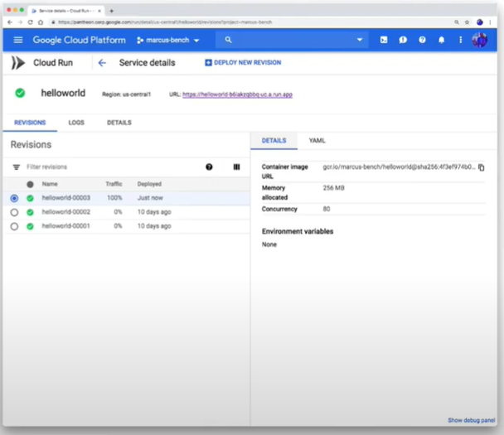Click the gcr.io container image text
The width and height of the screenshot is (504, 435).
tap(399, 167)
